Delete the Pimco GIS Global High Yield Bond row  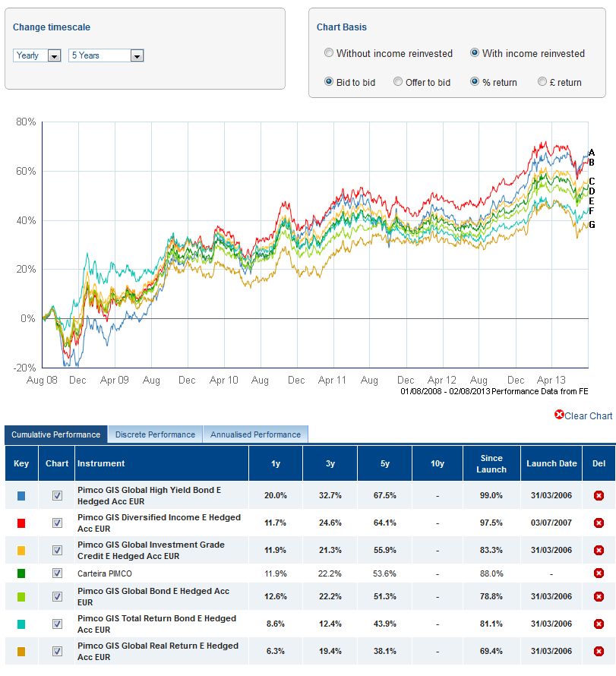point(599,495)
